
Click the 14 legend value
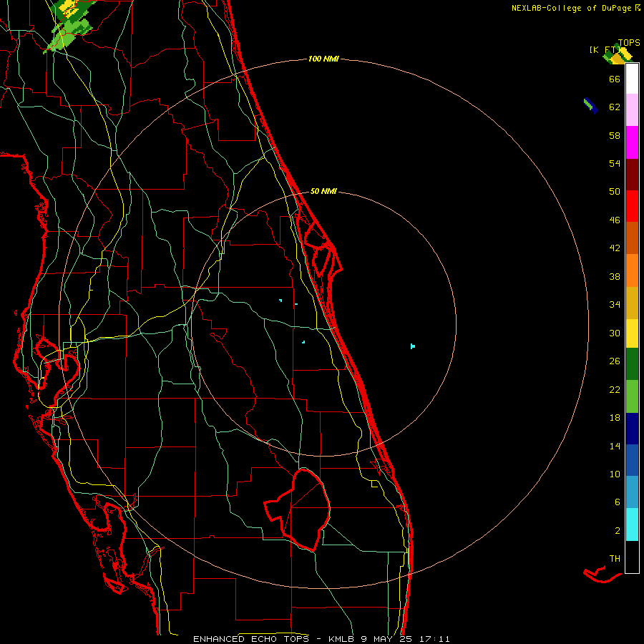pyautogui.click(x=615, y=446)
